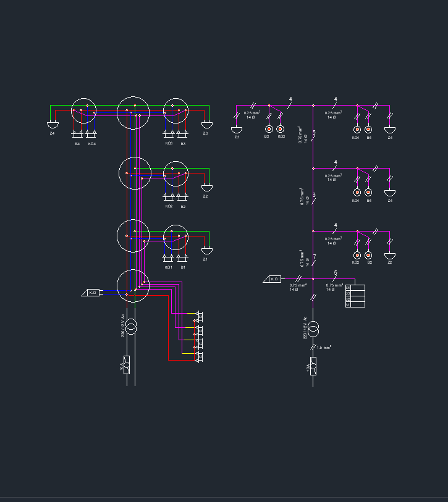
Task: Select the small junction circle above B4 and KÖ4
Action: click(83, 111)
